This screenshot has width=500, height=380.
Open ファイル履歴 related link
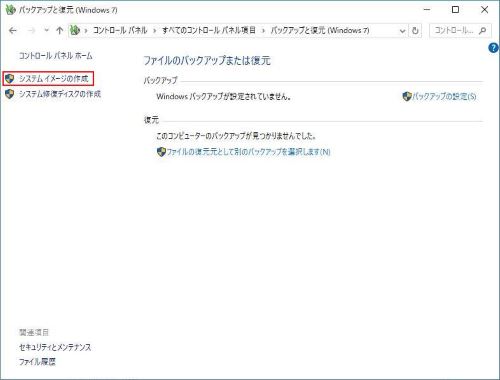(37, 362)
